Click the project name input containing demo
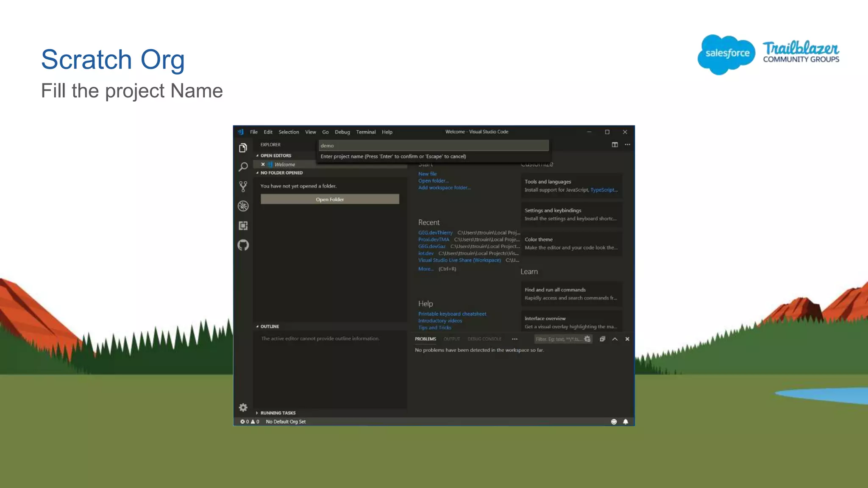 (x=434, y=145)
